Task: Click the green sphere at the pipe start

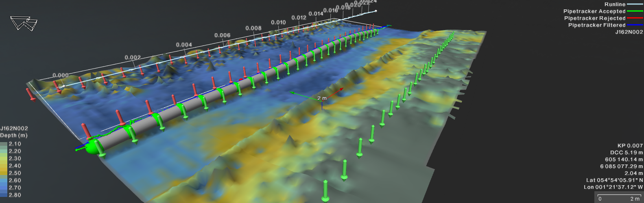Action: click(x=92, y=147)
